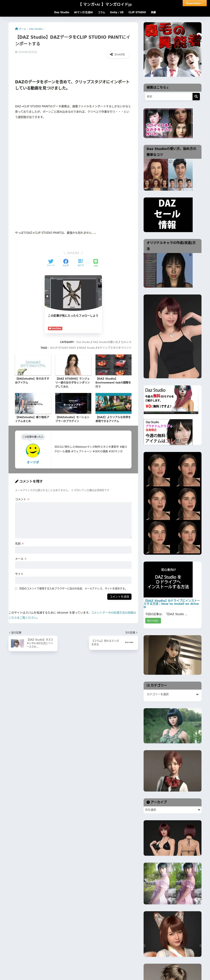The height and width of the screenshot is (980, 210).
Task: Open the よりリアルな世界 related post
Action: click(x=113, y=408)
